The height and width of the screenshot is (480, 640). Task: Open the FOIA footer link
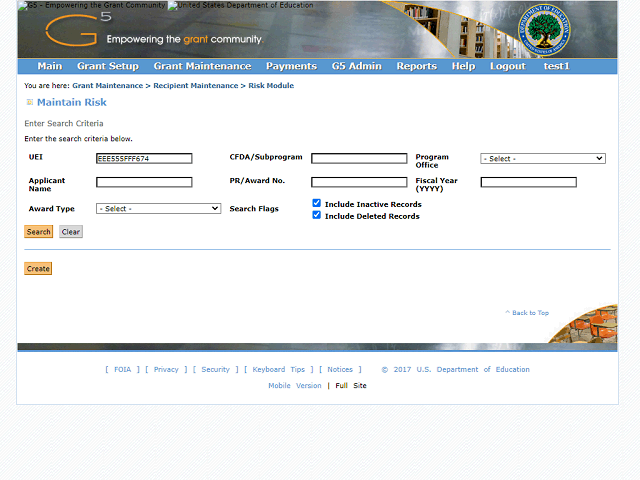[122, 369]
